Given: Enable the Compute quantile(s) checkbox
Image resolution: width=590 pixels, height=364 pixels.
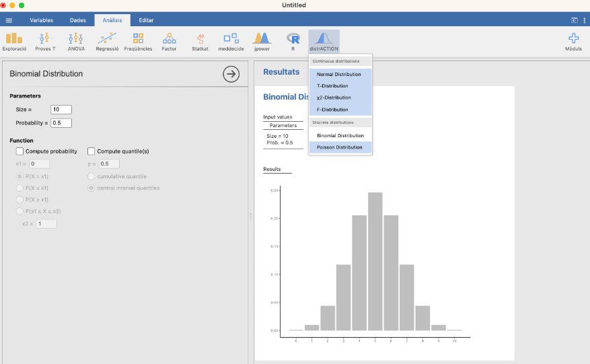Looking at the screenshot, I should [x=91, y=151].
